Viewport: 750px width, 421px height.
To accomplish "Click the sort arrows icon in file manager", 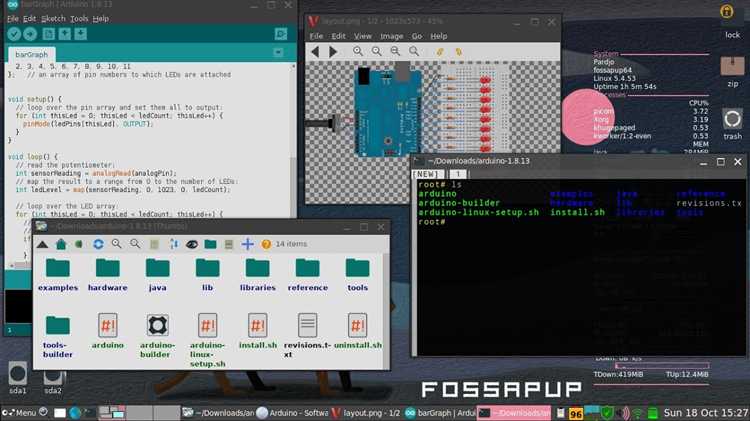I will 174,244.
